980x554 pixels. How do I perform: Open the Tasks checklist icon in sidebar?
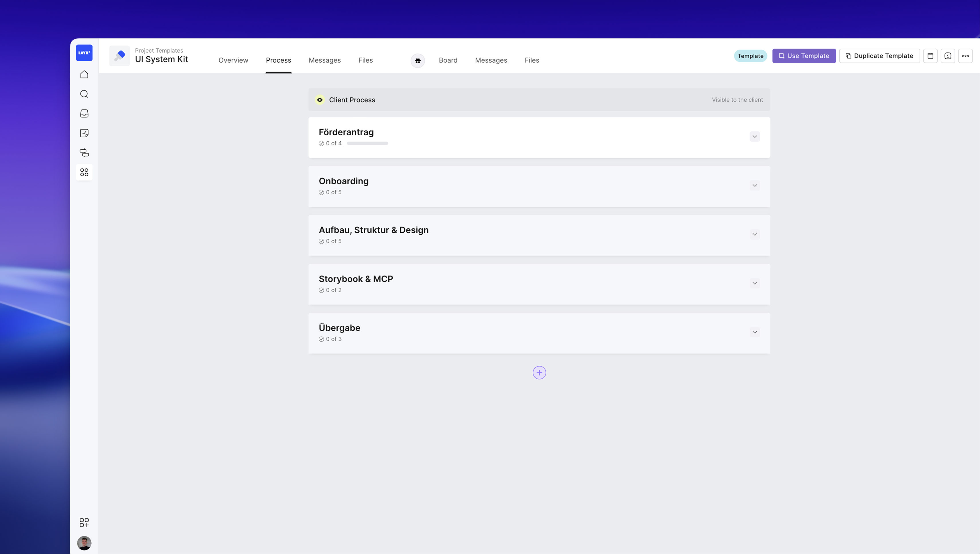[x=84, y=133]
